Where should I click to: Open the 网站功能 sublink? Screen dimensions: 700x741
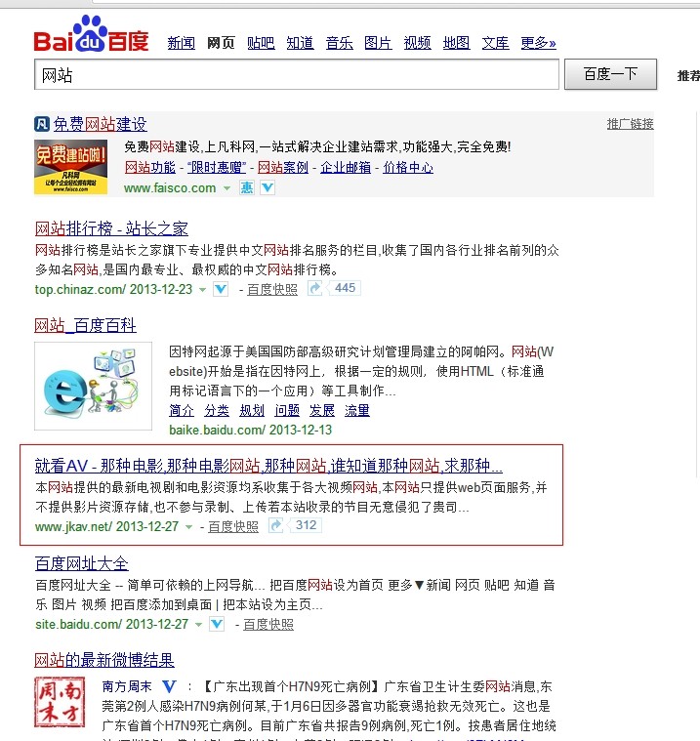click(x=149, y=167)
